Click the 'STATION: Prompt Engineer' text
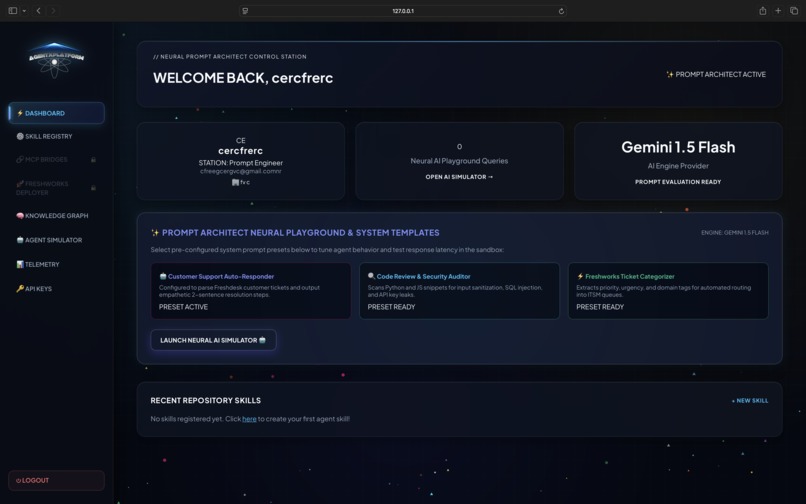The image size is (806, 504). (241, 163)
